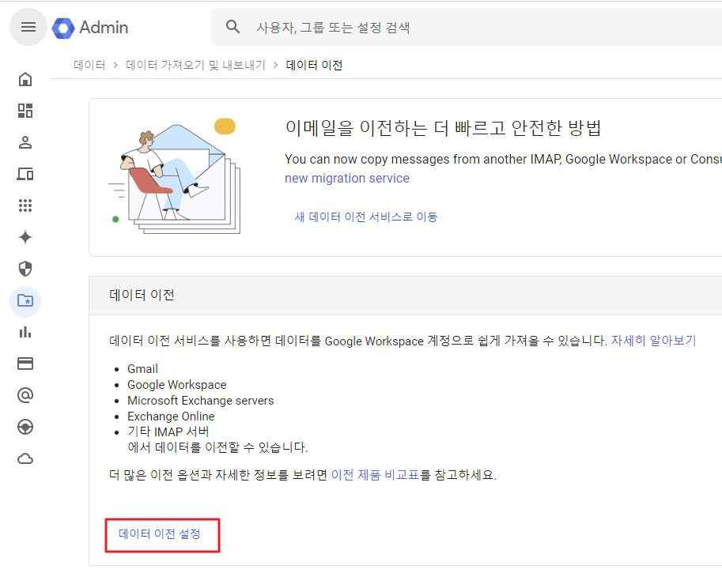Click the Exchange Online list item
This screenshot has height=588, width=722.
click(x=171, y=416)
